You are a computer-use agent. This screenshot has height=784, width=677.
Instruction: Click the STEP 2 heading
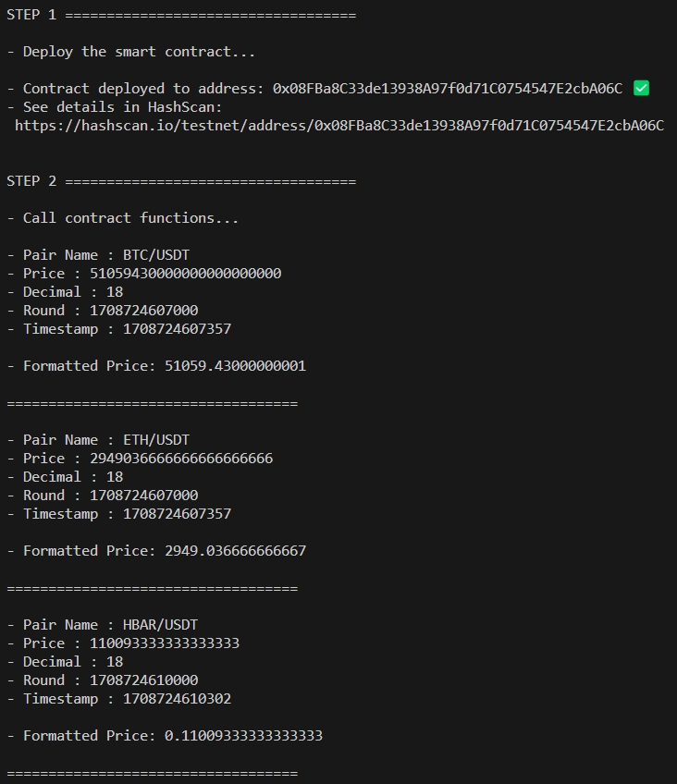point(32,181)
